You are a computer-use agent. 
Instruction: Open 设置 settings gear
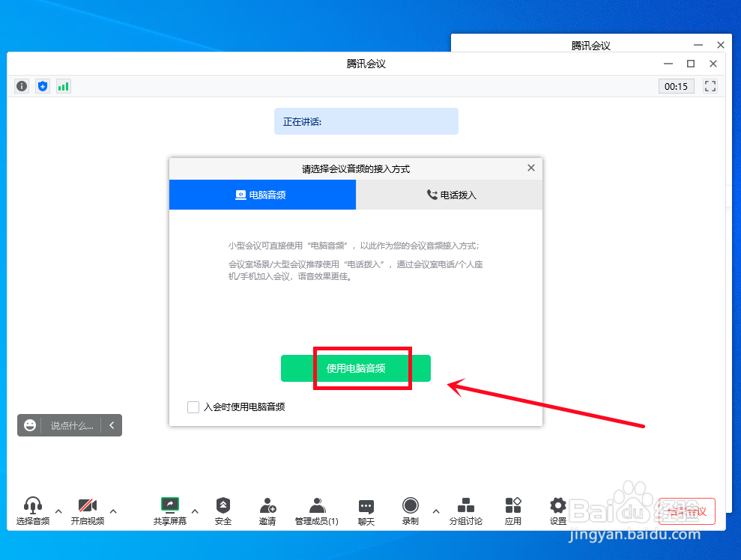(x=558, y=511)
